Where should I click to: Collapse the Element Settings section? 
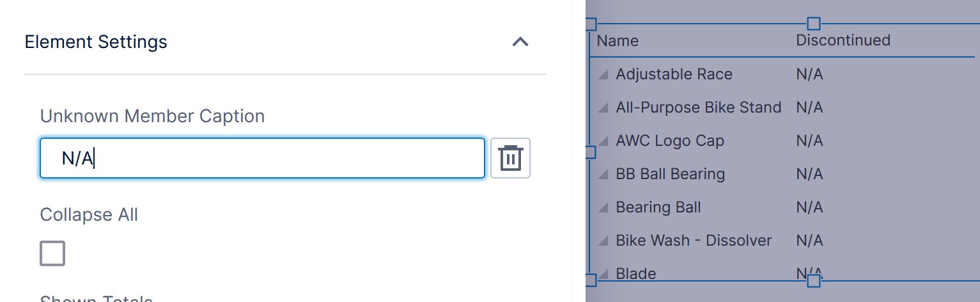tap(520, 42)
